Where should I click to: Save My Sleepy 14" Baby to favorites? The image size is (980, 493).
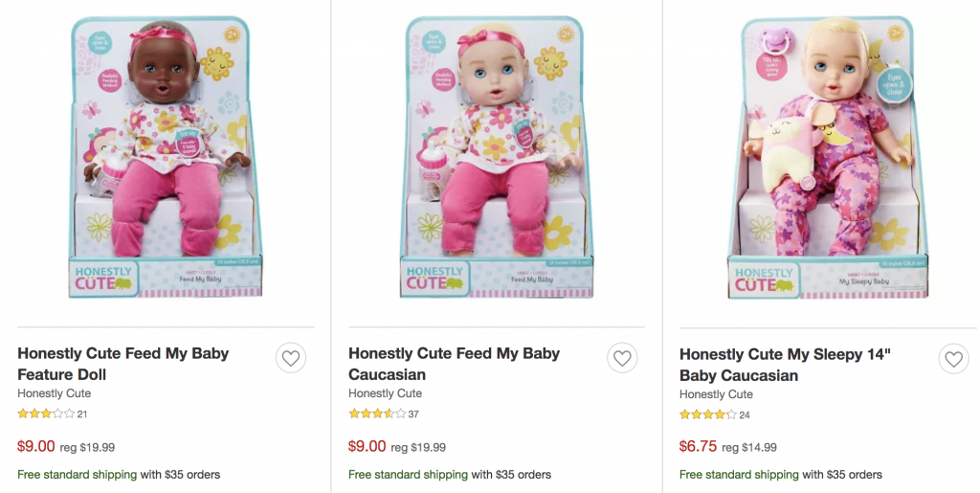[x=954, y=359]
